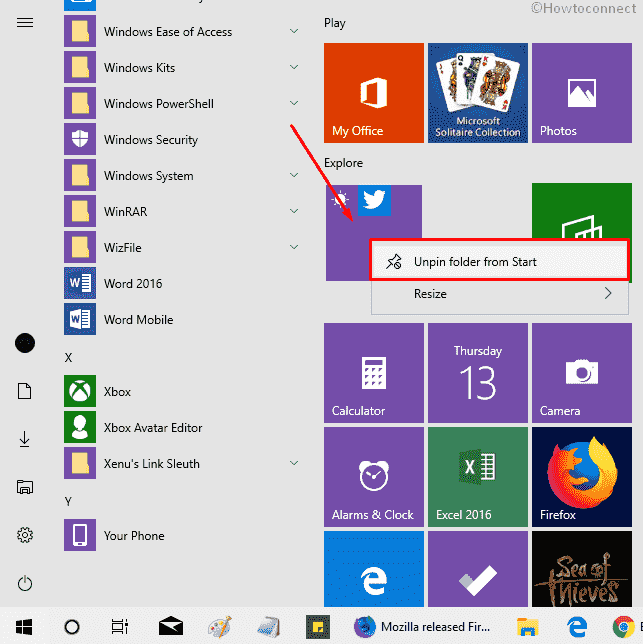
Task: Launch Word Mobile from the app list
Action: 183,320
